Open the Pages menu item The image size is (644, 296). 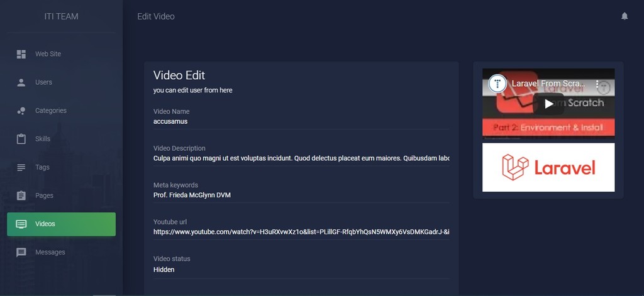click(x=61, y=196)
